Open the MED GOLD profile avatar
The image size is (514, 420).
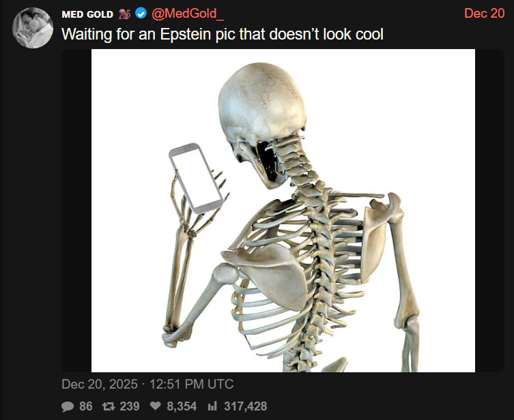pyautogui.click(x=33, y=28)
